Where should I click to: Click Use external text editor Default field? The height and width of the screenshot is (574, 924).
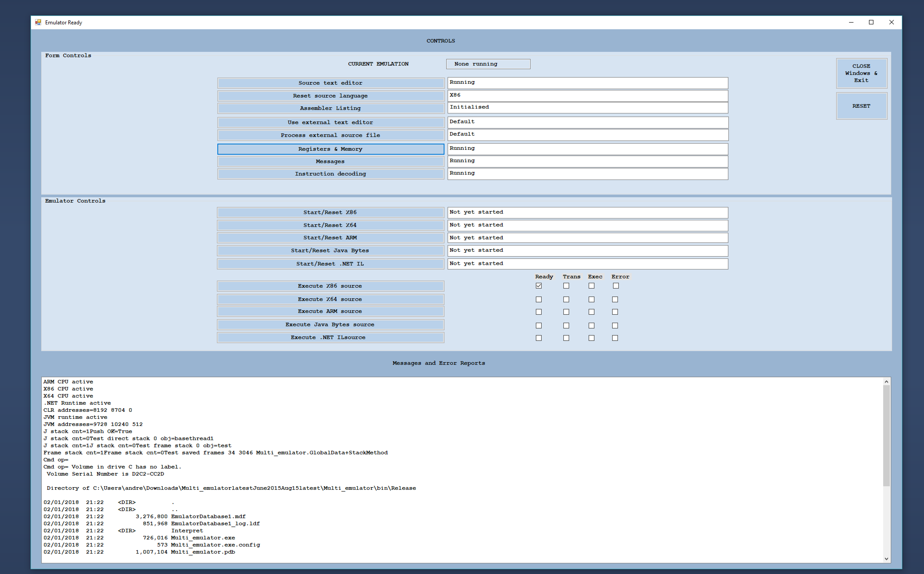[588, 122]
